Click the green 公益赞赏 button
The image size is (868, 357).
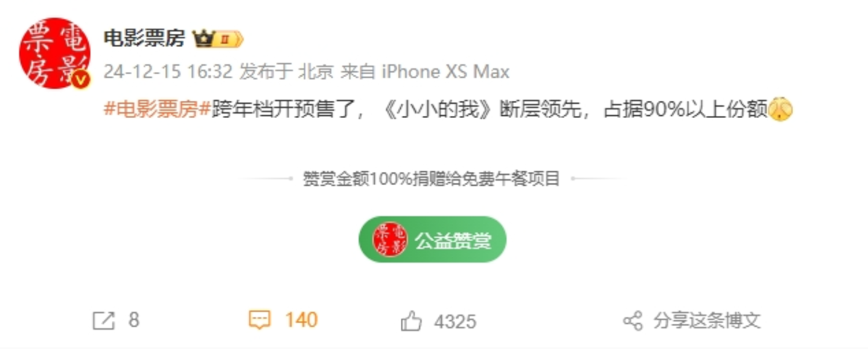click(x=432, y=239)
